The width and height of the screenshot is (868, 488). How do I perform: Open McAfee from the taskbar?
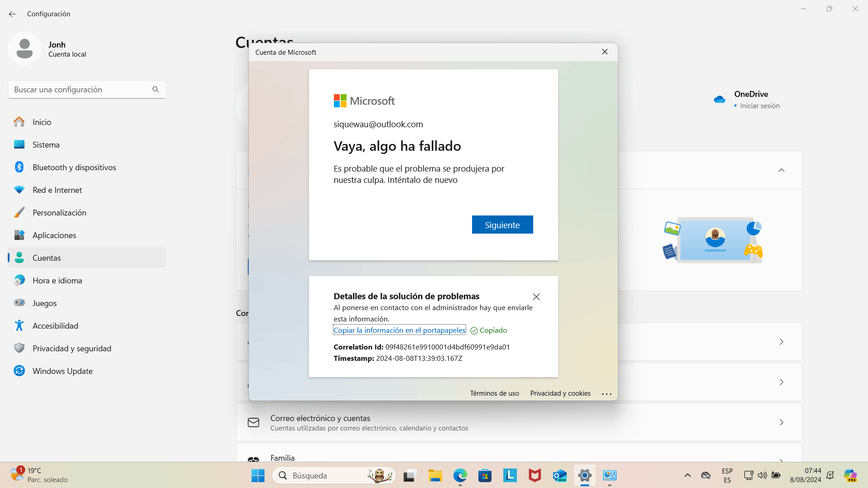coord(535,475)
